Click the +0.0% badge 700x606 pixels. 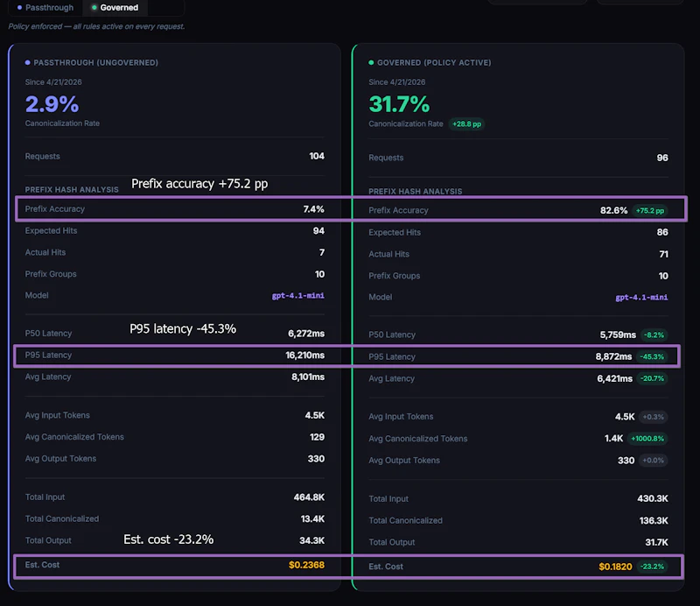(653, 461)
